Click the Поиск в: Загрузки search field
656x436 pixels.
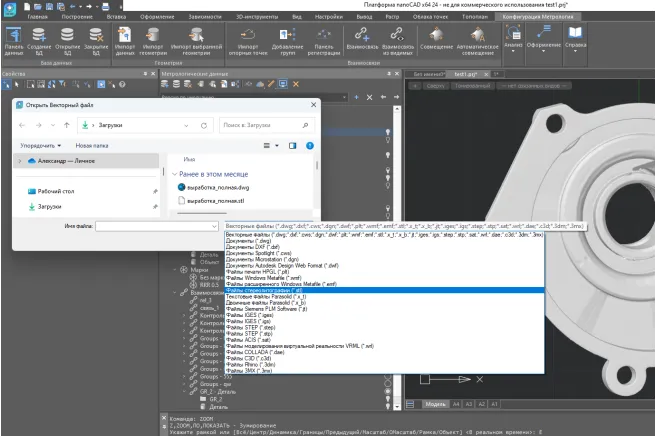coord(260,126)
